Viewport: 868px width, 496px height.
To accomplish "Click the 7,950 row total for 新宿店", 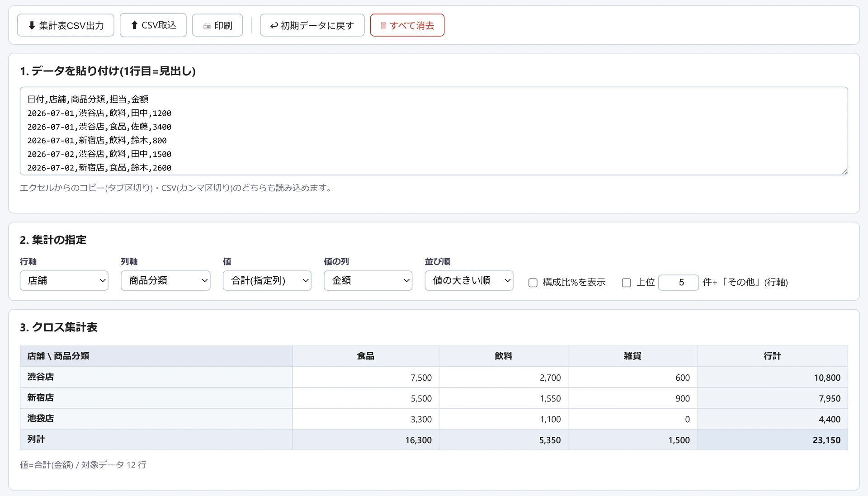I will point(773,398).
